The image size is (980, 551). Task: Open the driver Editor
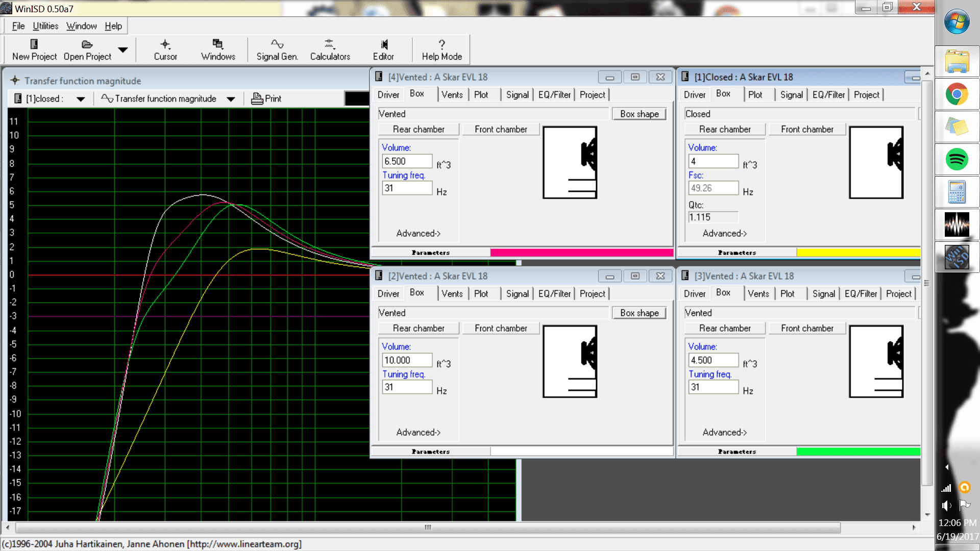coord(383,49)
